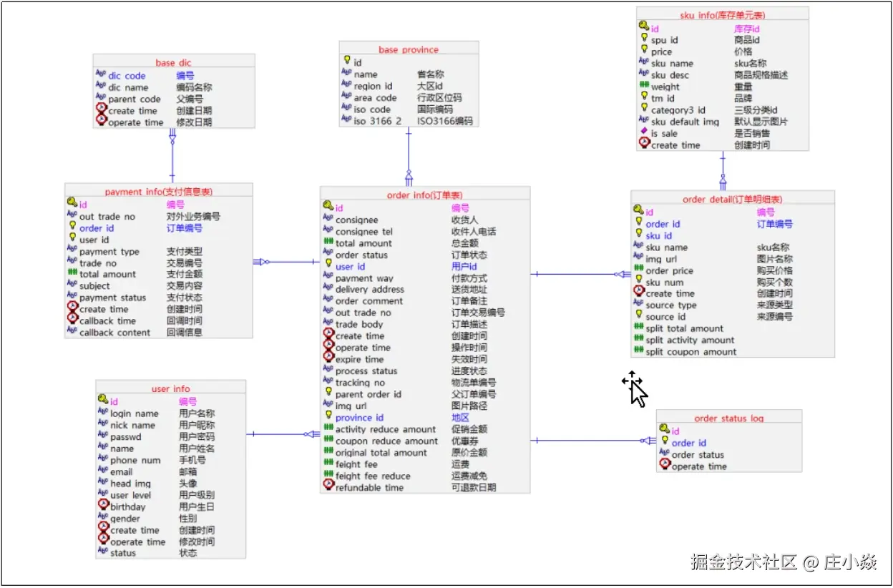Select the diamond icon beside is_sale field
Screen dimensions: 893x588
click(x=644, y=132)
